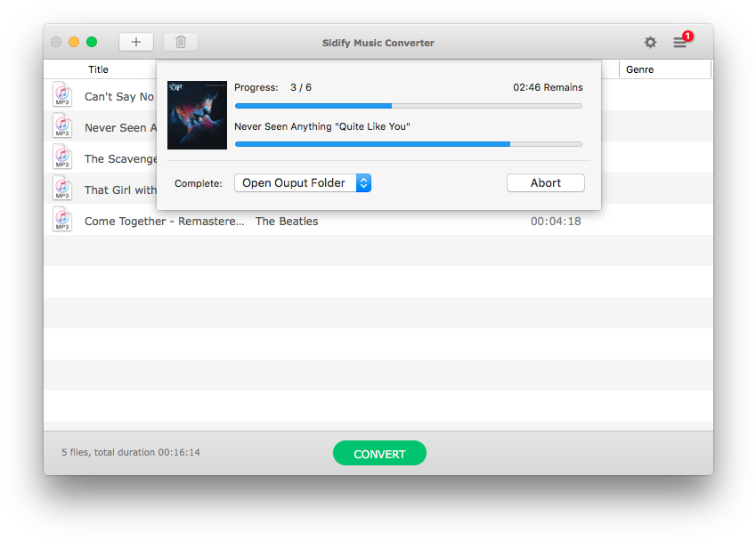The width and height of the screenshot is (756, 541).
Task: Click Never Seen Anything "Quite Like You" label
Action: [322, 126]
